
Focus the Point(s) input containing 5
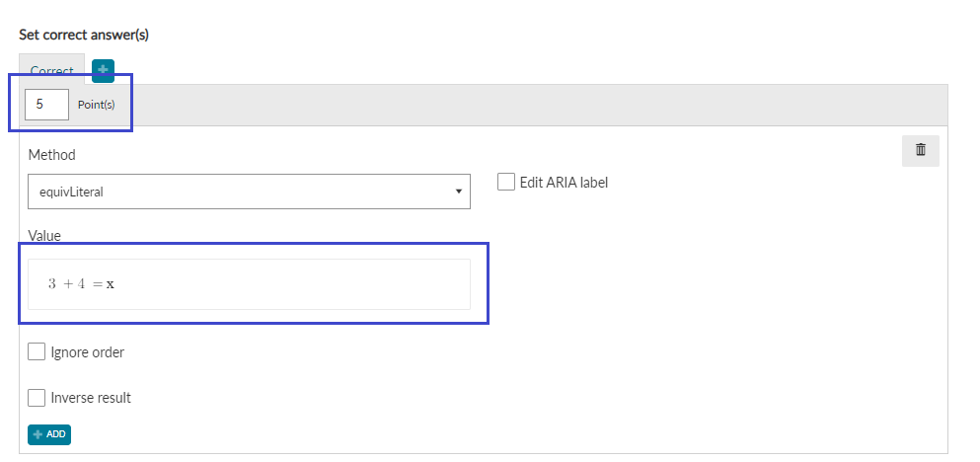46,105
